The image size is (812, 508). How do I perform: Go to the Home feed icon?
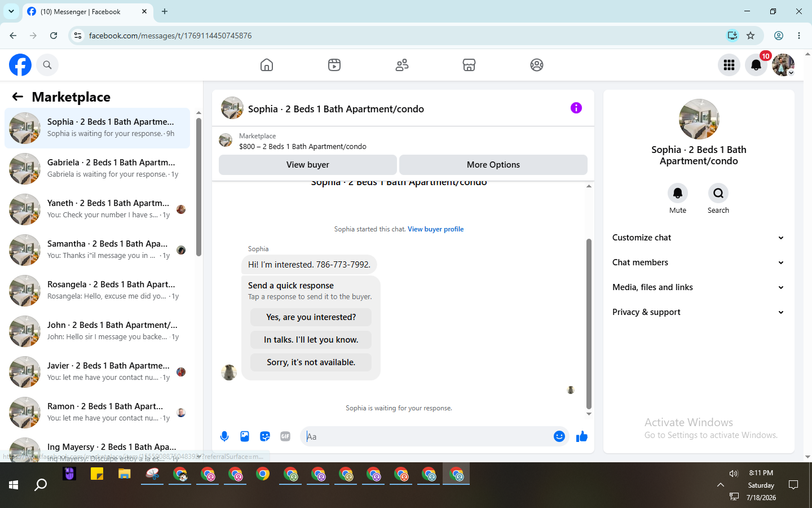click(x=267, y=65)
